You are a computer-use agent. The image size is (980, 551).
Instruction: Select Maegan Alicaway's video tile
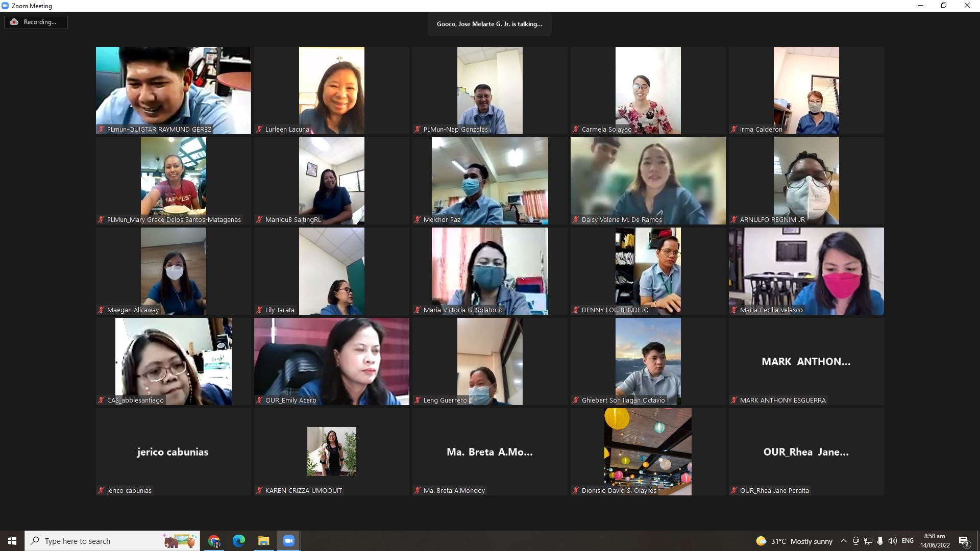(174, 271)
